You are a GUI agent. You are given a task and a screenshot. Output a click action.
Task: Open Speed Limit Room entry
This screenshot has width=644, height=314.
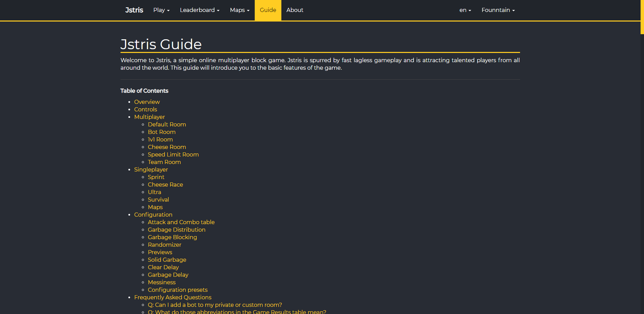[x=173, y=154]
